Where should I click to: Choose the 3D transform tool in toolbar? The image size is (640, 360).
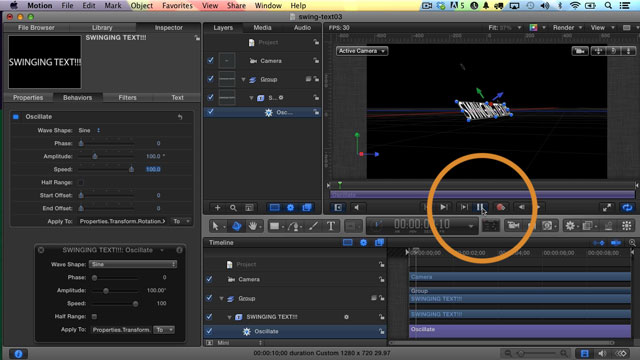point(236,226)
